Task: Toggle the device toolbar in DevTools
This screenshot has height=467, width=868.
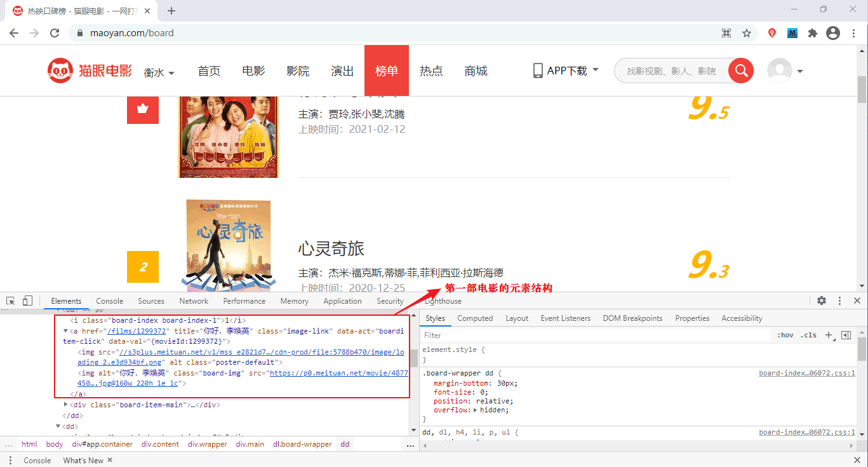Action: [27, 301]
